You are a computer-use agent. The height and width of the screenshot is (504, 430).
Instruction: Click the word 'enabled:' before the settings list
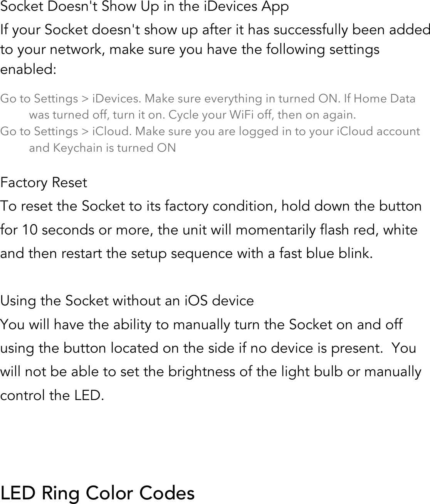pyautogui.click(x=29, y=70)
